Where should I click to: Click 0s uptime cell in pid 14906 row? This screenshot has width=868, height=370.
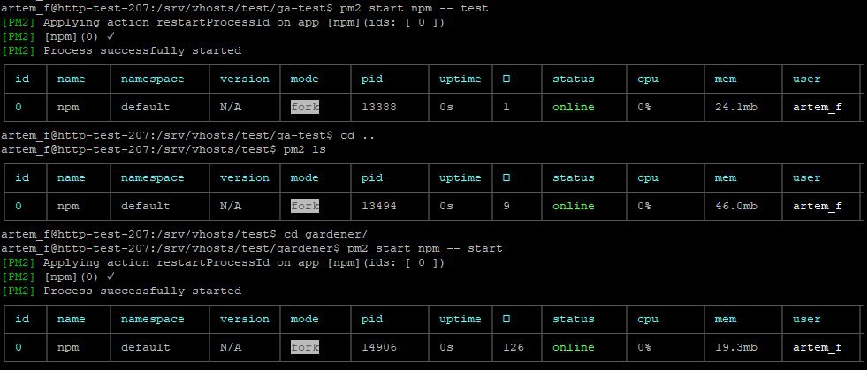point(446,347)
